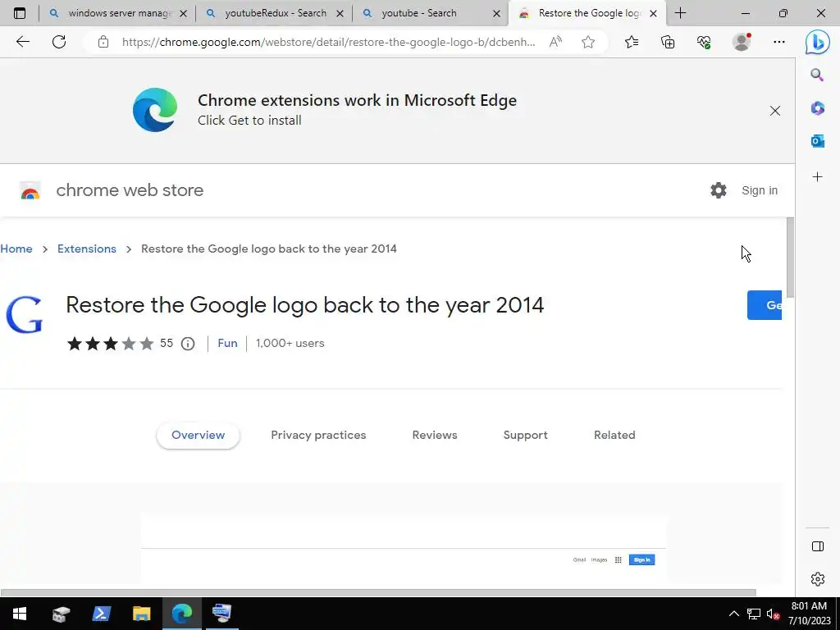Click the 55 ratings count
The width and height of the screenshot is (840, 630).
(x=167, y=344)
